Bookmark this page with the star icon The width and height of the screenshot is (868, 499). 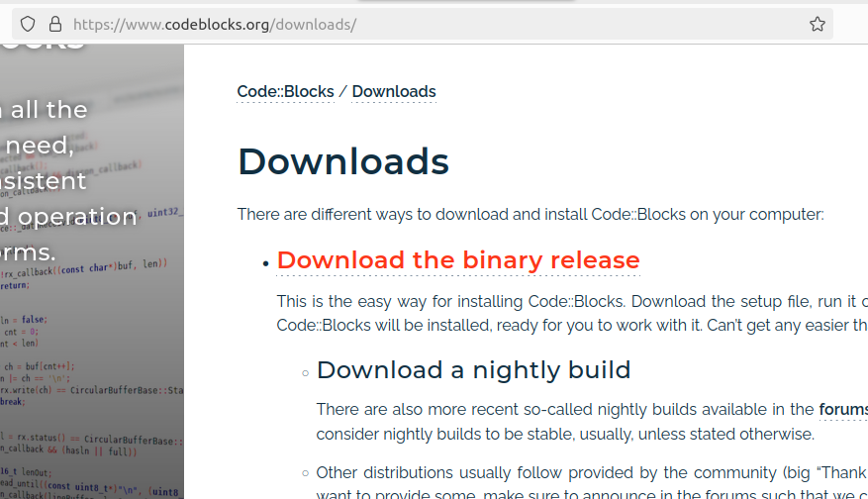coord(818,25)
